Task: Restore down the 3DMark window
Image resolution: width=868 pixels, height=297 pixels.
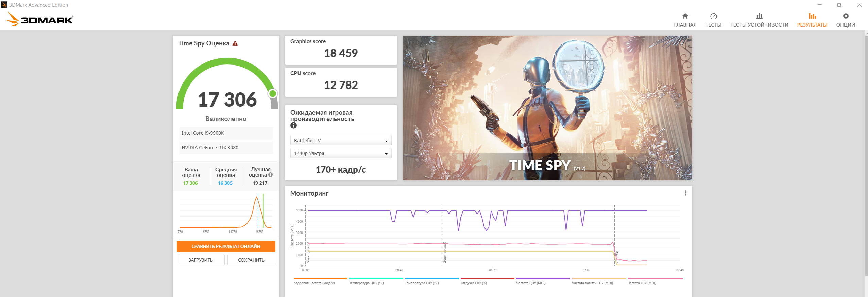Action: 839,5
